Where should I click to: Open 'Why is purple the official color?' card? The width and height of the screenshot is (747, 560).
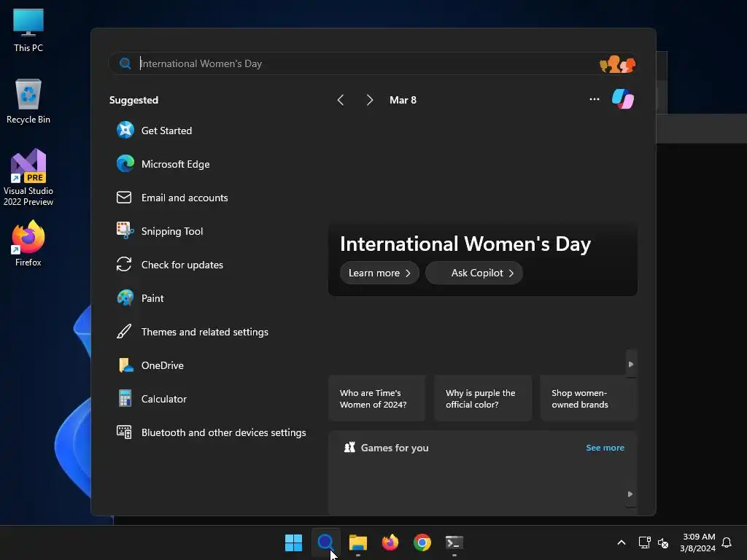[483, 399]
